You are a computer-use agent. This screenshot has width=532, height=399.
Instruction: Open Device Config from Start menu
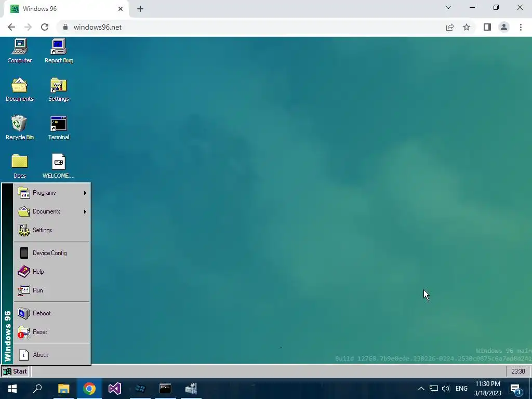click(x=52, y=253)
